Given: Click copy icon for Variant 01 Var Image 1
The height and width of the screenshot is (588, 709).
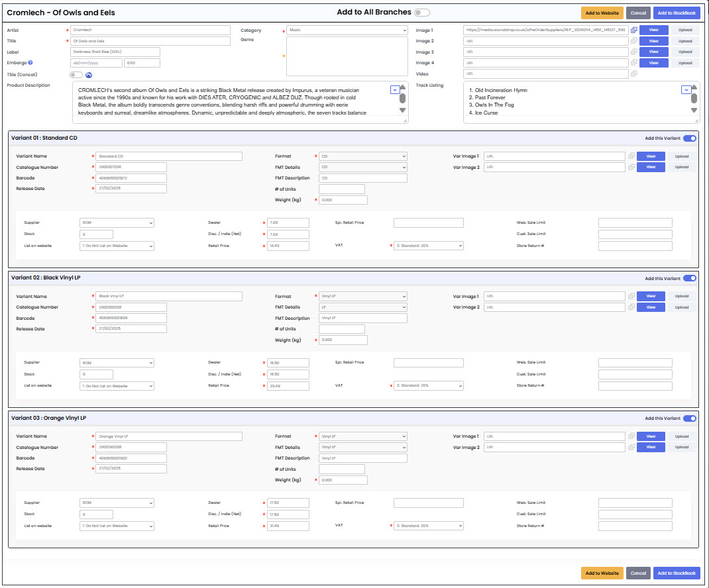Looking at the screenshot, I should [631, 156].
